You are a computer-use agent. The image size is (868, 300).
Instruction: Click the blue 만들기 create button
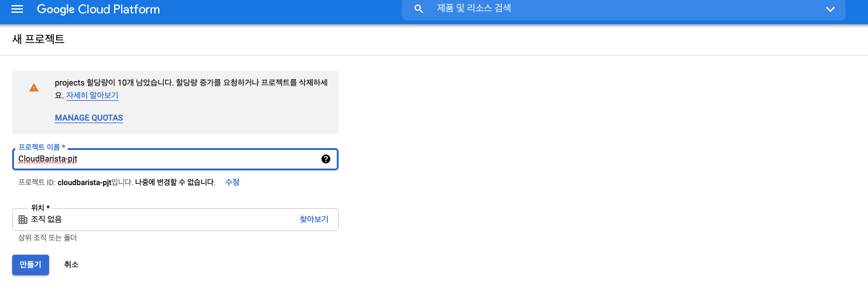pyautogui.click(x=30, y=265)
